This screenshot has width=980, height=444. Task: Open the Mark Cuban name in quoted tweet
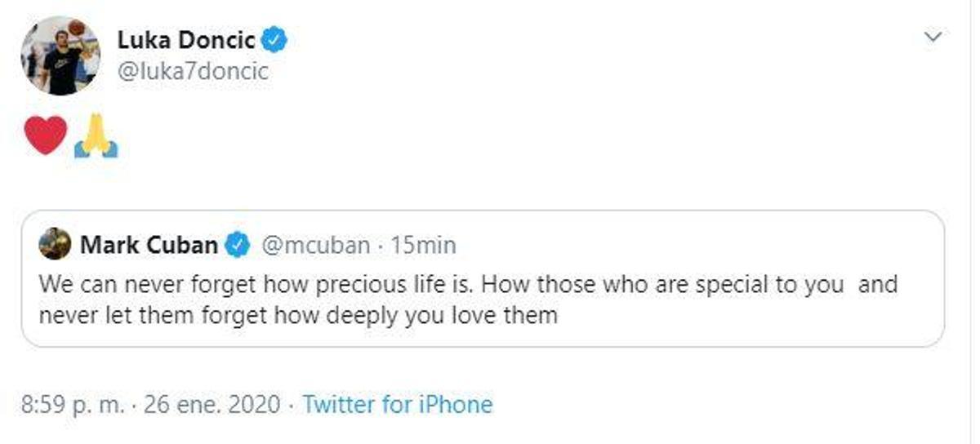click(149, 244)
